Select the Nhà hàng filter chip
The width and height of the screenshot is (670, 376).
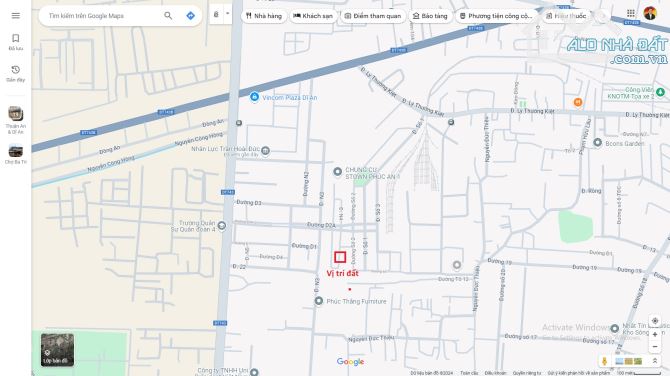click(264, 16)
